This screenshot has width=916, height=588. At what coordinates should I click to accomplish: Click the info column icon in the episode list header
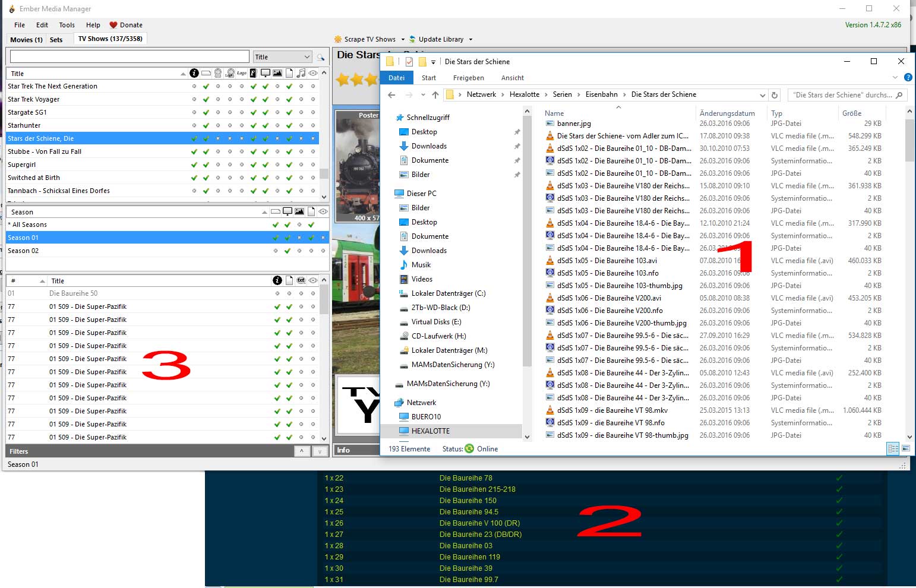coord(277,280)
